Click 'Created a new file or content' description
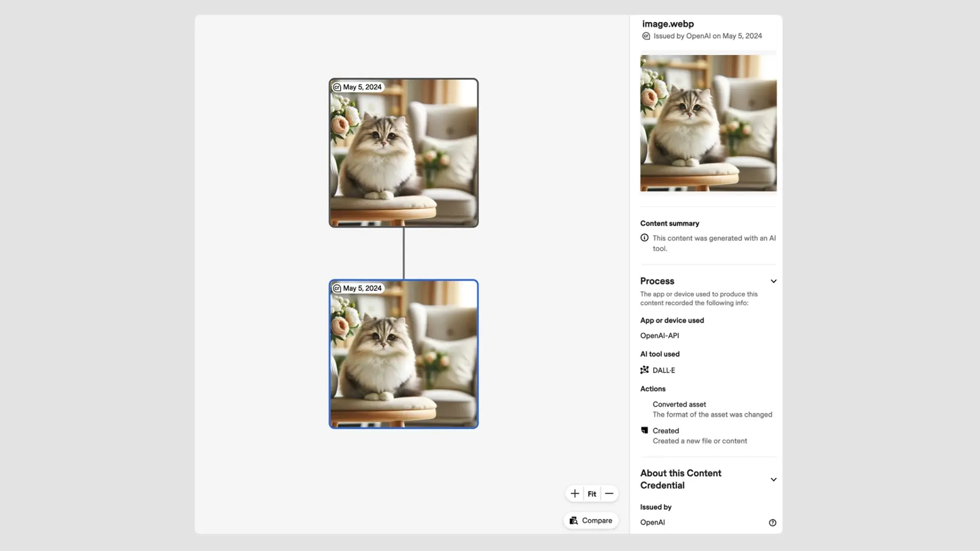 tap(699, 441)
